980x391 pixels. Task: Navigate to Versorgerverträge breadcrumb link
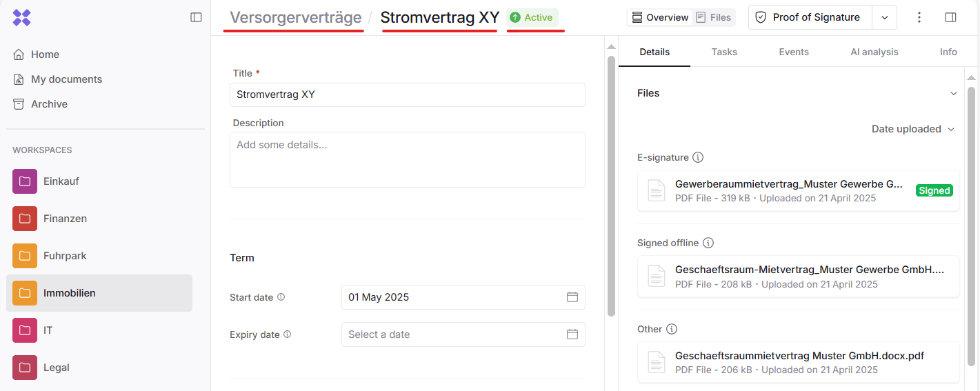(295, 17)
